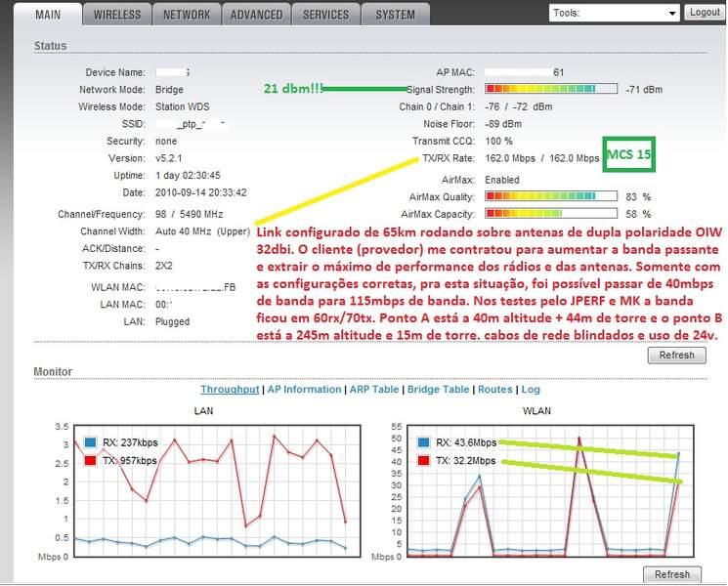Open the Bridge Table link
Viewport: 728px width, 586px height.
tap(439, 390)
